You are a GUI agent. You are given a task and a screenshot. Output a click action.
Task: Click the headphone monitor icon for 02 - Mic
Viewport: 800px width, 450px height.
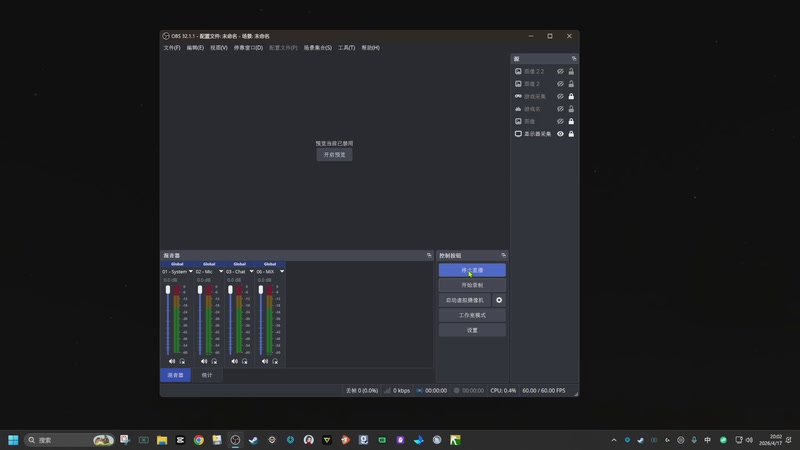click(x=214, y=361)
